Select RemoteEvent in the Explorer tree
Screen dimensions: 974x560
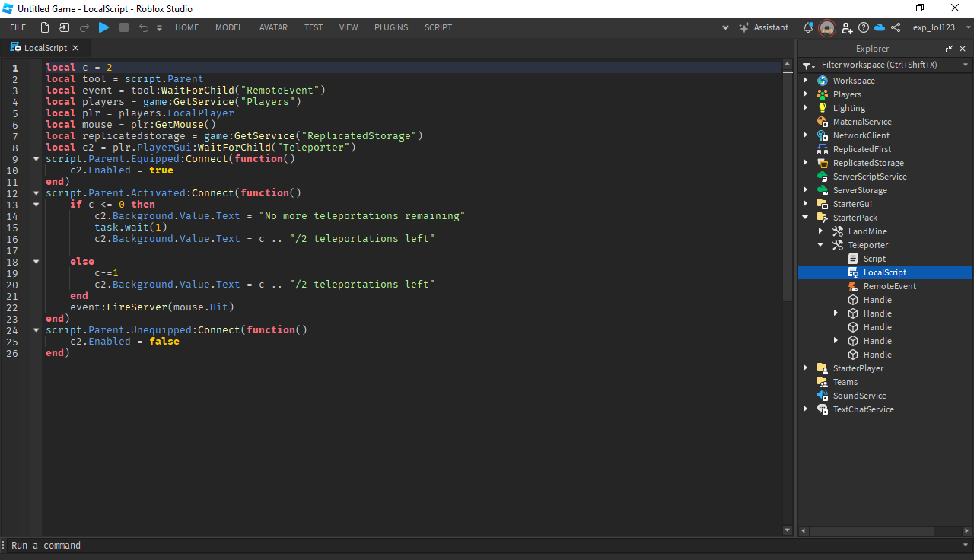890,286
